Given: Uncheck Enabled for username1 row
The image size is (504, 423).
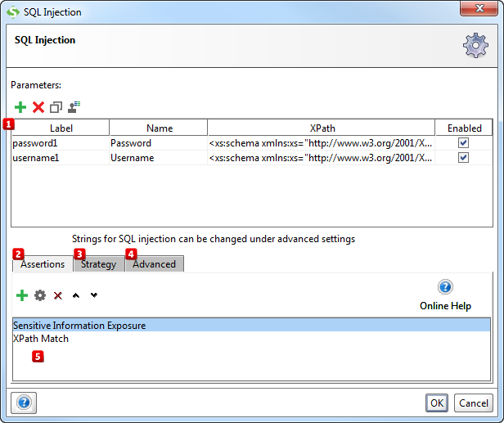Looking at the screenshot, I should coord(463,157).
